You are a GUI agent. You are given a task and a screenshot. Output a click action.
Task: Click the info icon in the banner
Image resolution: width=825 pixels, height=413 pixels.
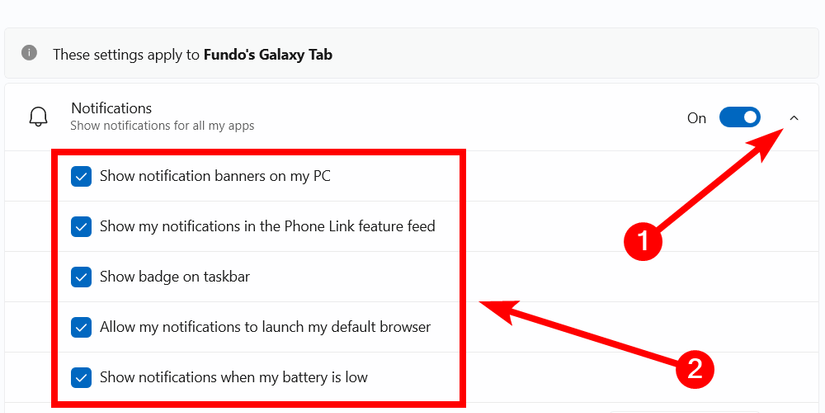30,53
